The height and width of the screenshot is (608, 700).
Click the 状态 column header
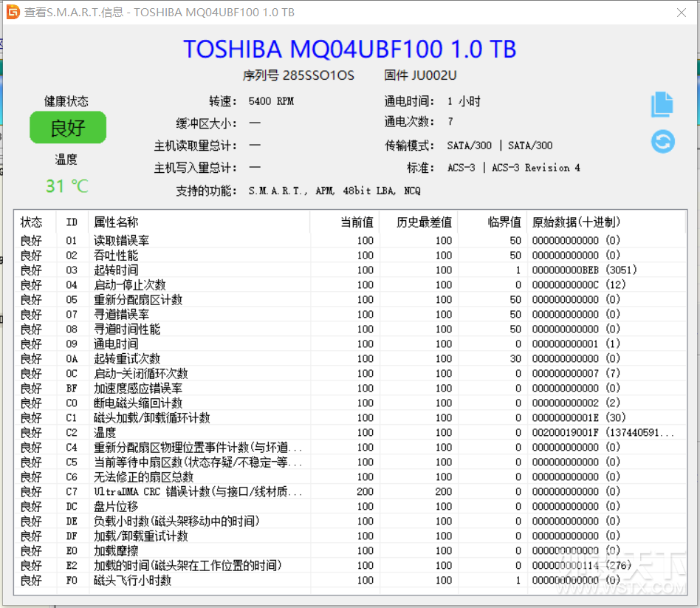pos(35,222)
